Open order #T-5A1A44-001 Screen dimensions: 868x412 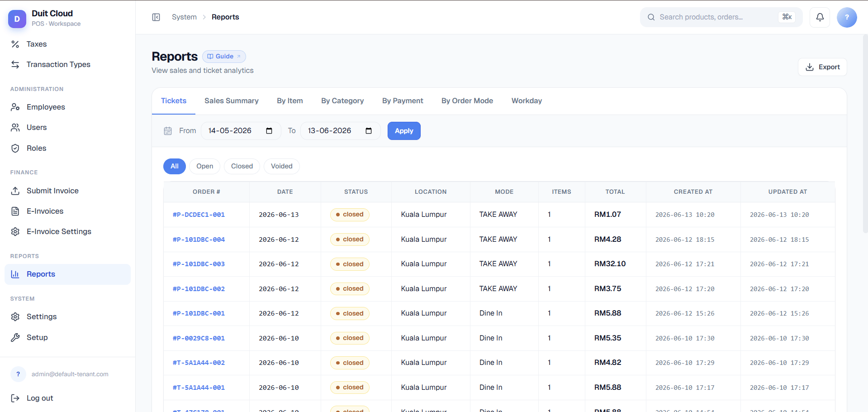pos(199,388)
